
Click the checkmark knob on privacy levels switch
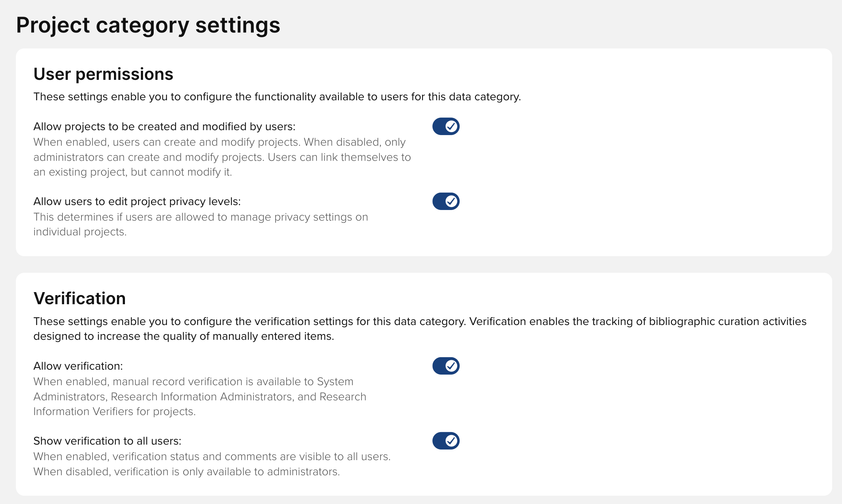451,201
